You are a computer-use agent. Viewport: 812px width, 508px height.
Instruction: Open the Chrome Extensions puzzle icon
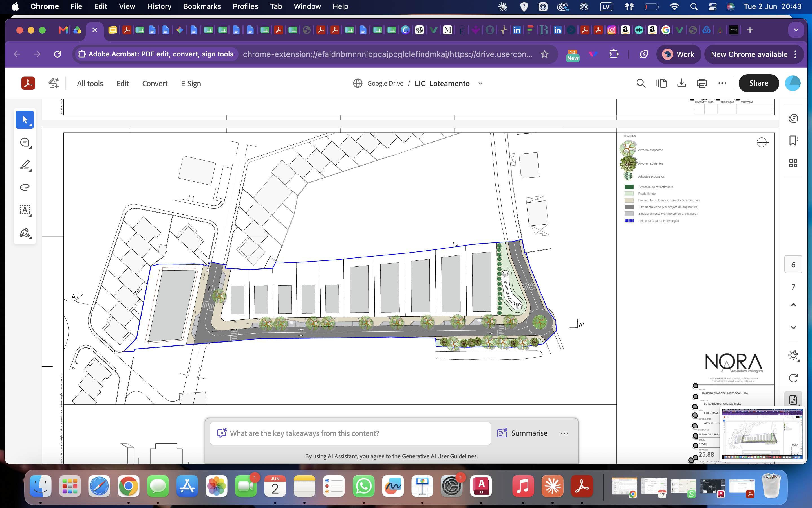[x=614, y=54]
